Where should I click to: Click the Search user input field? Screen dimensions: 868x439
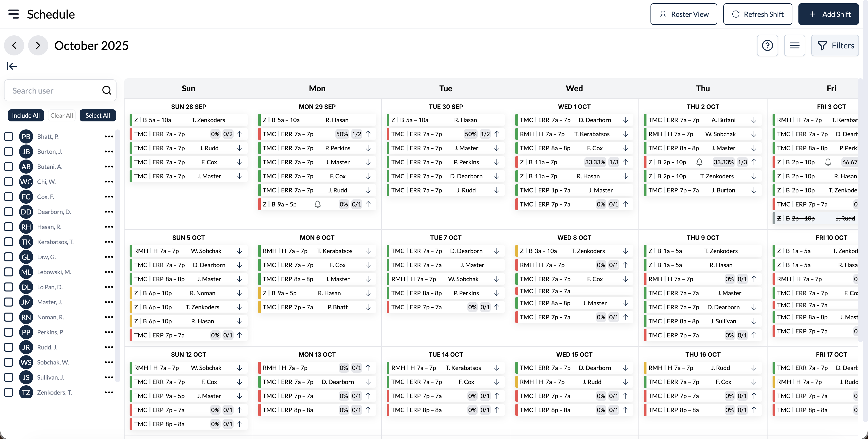[x=54, y=90]
